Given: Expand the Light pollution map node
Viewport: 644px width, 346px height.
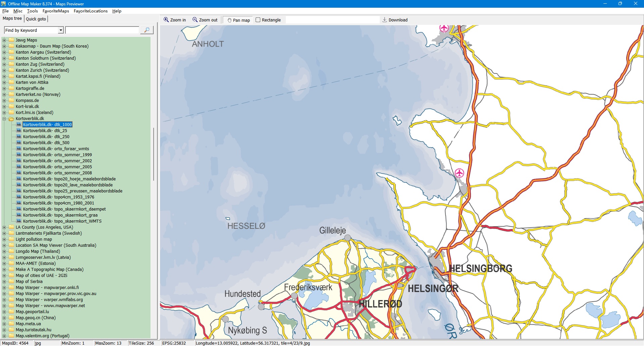Looking at the screenshot, I should tap(4, 239).
